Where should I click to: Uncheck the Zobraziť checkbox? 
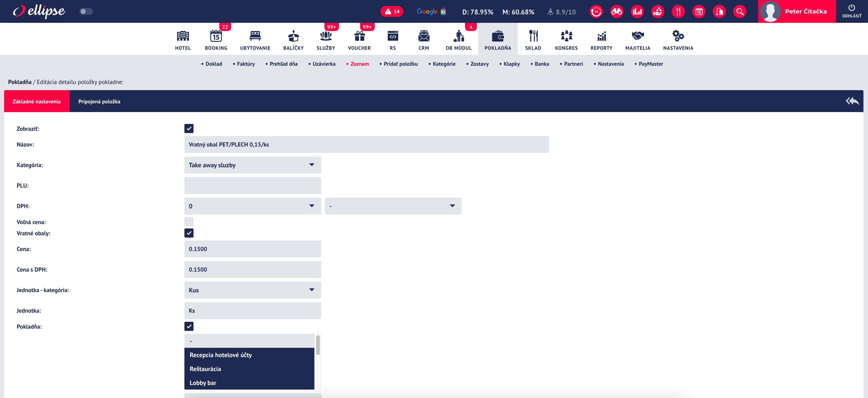coord(189,128)
